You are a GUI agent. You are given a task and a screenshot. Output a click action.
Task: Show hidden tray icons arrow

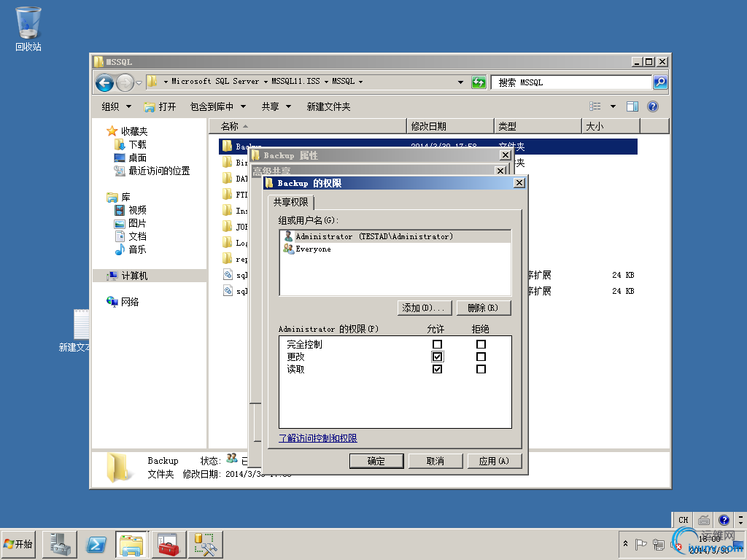(625, 544)
